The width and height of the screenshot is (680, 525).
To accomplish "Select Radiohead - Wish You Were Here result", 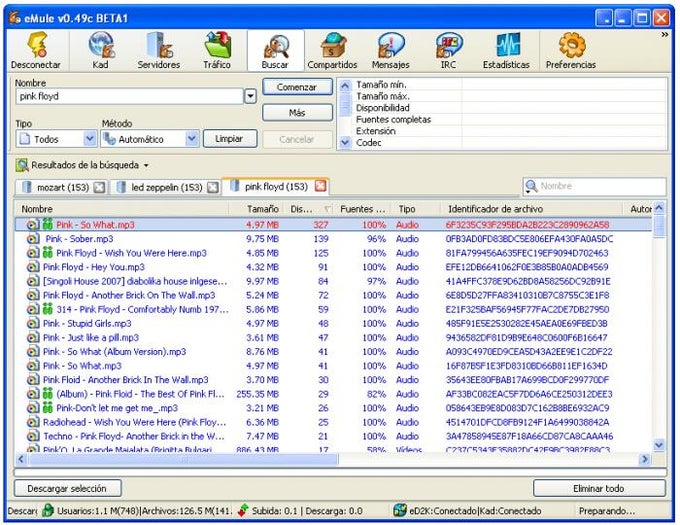I will (x=333, y=422).
